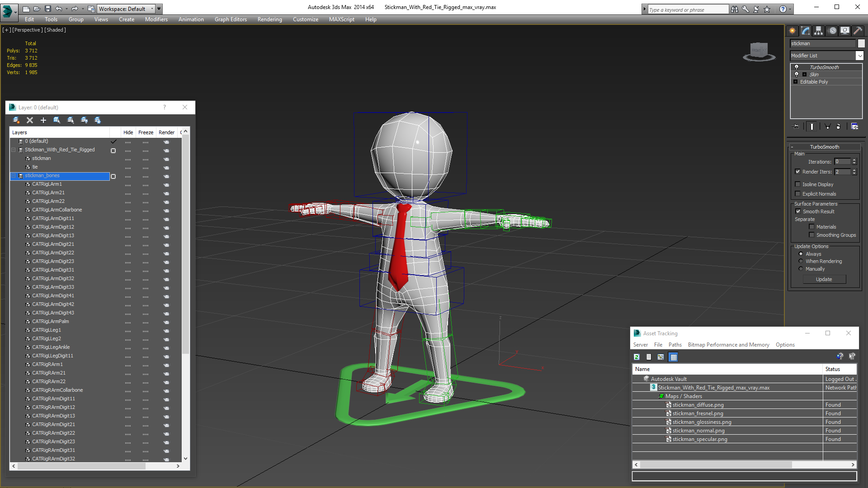This screenshot has width=868, height=488.
Task: Click the binoculars search icon in InfoCenter
Action: (735, 9)
